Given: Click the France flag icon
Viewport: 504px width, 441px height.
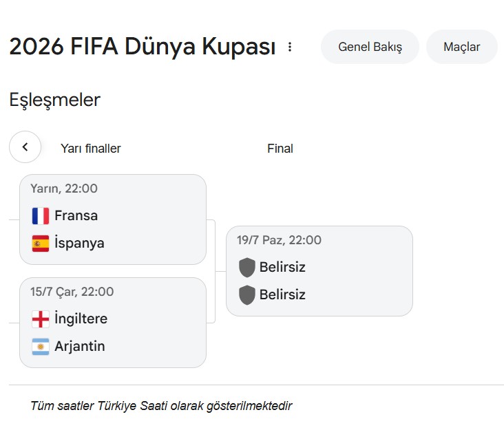Looking at the screenshot, I should (x=41, y=215).
